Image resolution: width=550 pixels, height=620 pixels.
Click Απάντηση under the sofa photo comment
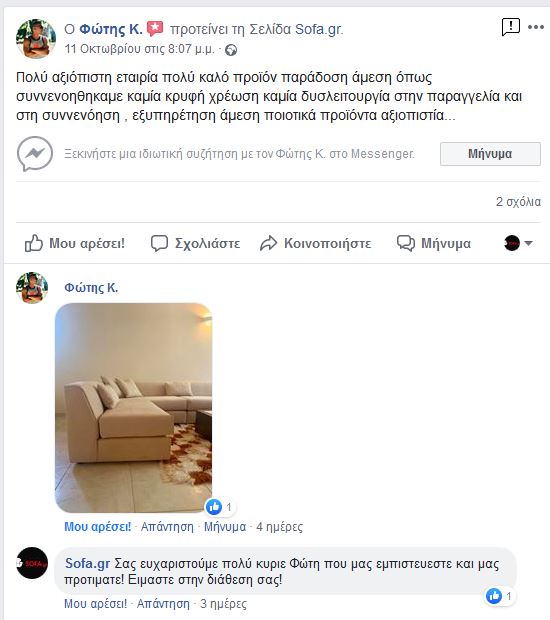(167, 527)
